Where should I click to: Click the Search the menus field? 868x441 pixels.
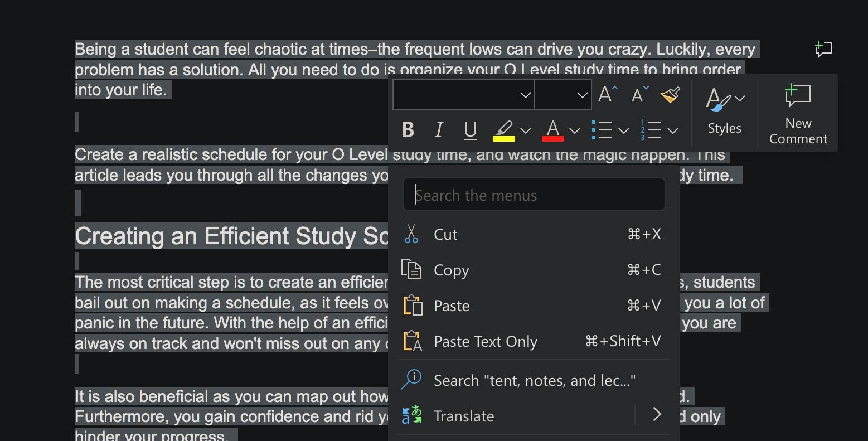click(x=533, y=194)
